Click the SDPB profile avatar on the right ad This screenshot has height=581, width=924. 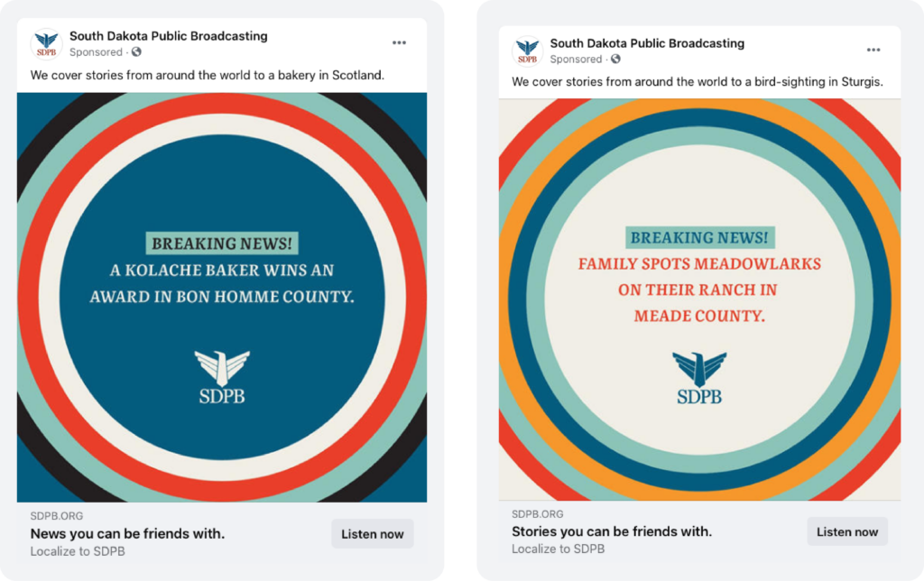coord(527,51)
